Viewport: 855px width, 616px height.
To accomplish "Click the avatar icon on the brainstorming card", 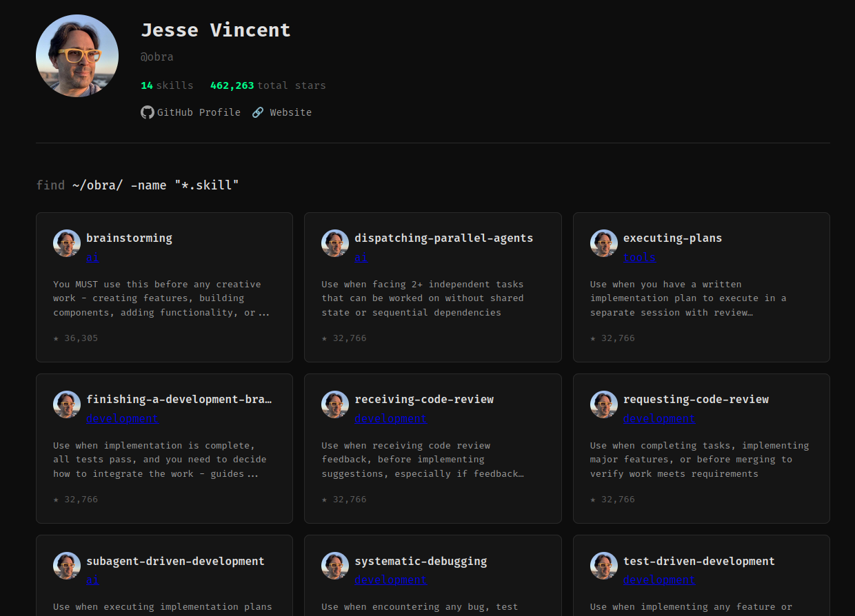I will point(66,243).
